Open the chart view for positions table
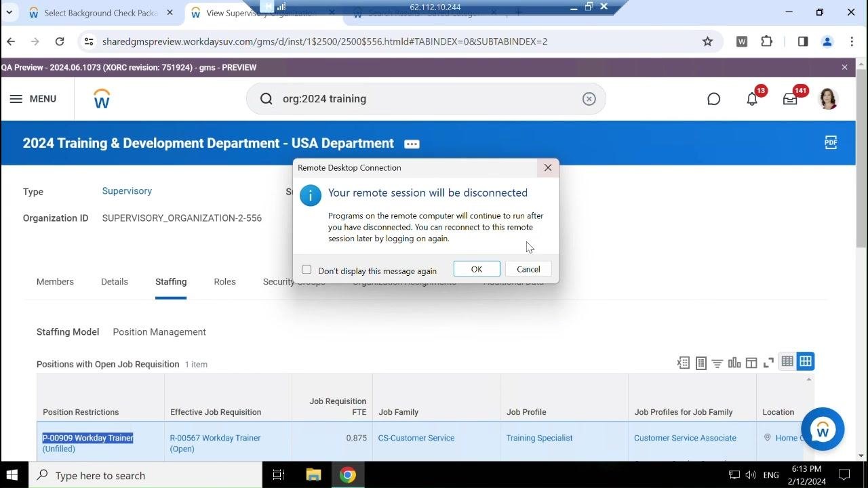The image size is (868, 488). tap(734, 363)
